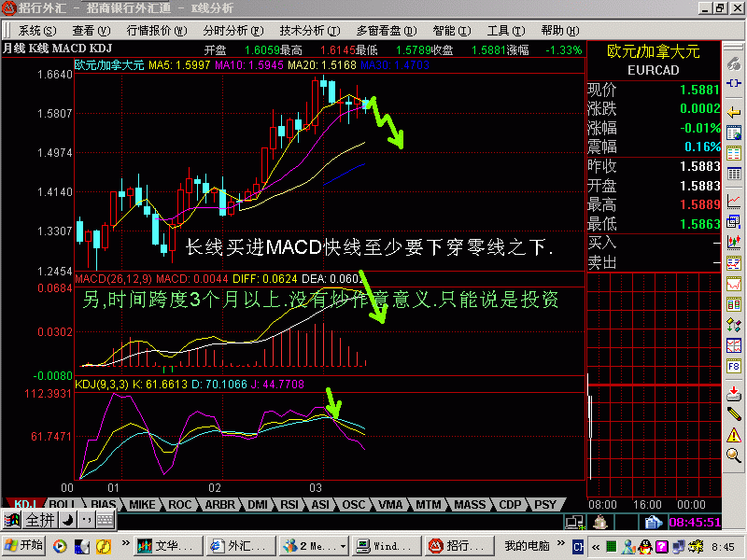Click the yellow warning triangle icon
Image resolution: width=747 pixels, height=560 pixels.
click(x=734, y=434)
